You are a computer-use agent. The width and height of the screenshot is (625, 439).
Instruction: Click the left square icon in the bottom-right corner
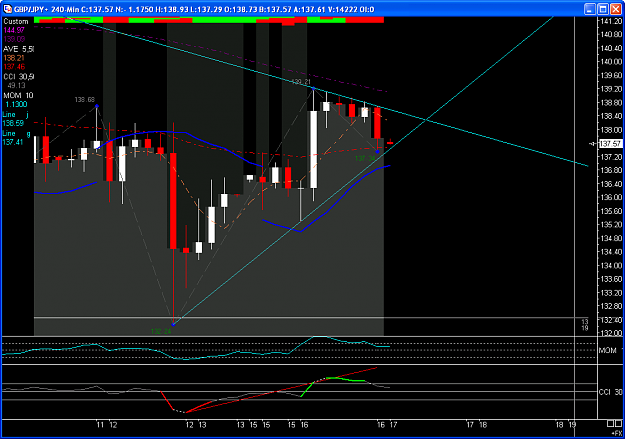click(610, 423)
